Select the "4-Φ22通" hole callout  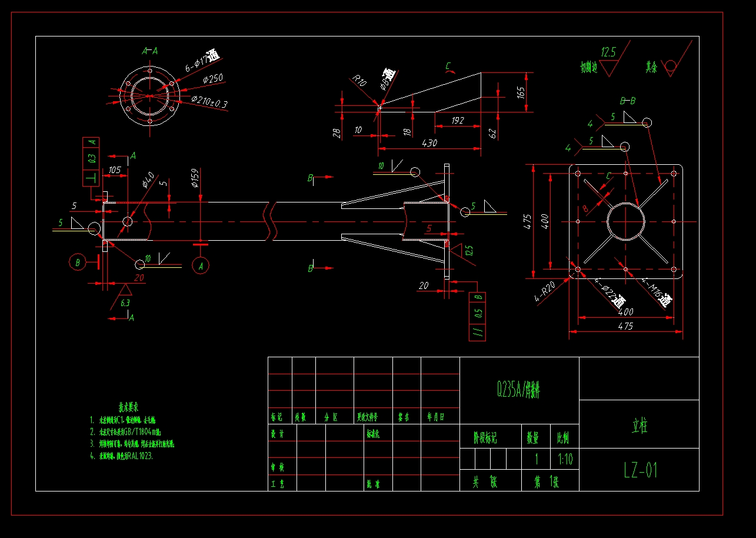(x=610, y=292)
